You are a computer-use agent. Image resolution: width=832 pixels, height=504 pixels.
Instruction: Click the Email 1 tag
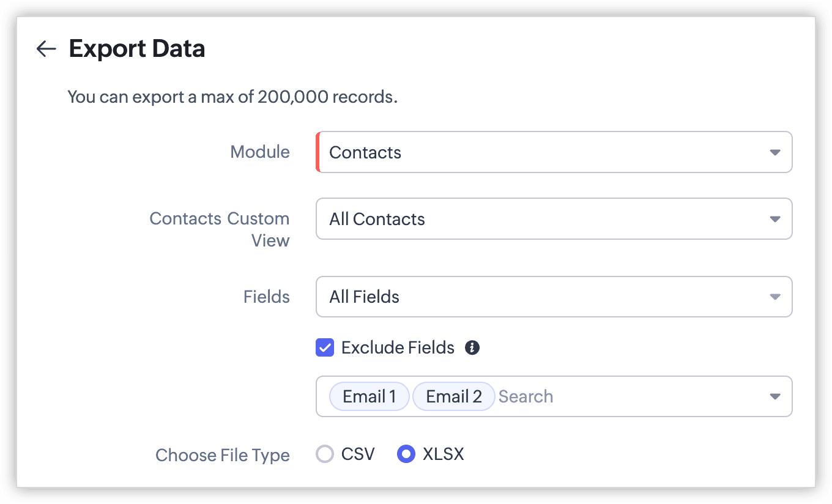click(x=369, y=397)
